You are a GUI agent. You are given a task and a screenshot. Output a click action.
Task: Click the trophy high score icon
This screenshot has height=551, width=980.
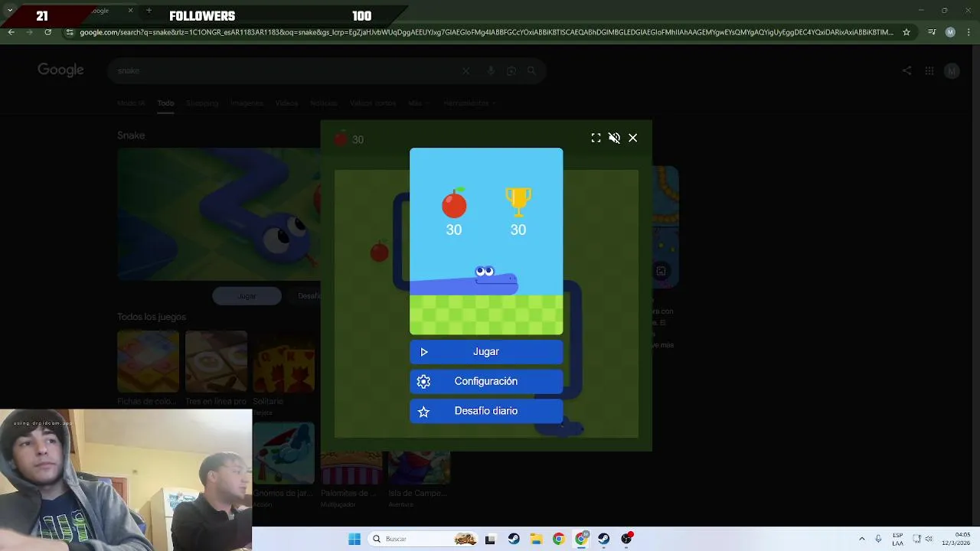coord(518,202)
